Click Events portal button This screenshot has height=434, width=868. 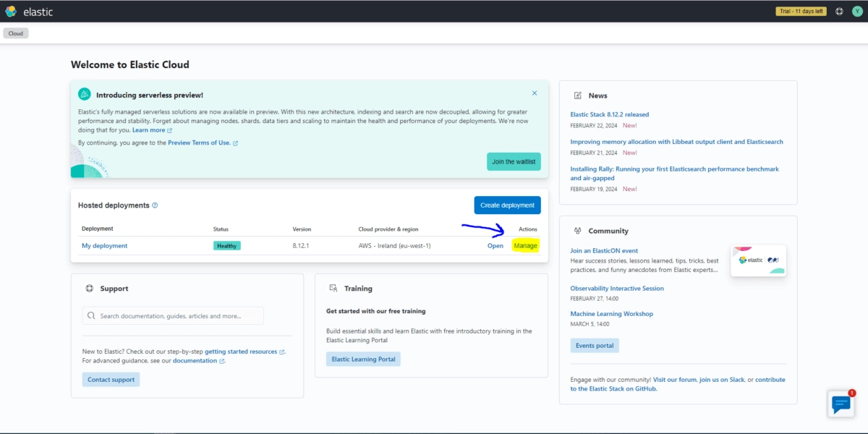click(x=595, y=346)
